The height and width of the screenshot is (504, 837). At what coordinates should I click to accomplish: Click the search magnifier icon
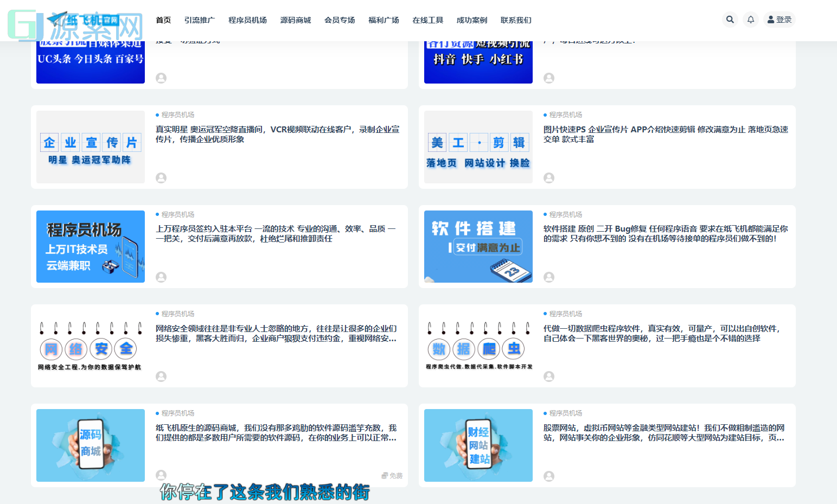click(730, 19)
